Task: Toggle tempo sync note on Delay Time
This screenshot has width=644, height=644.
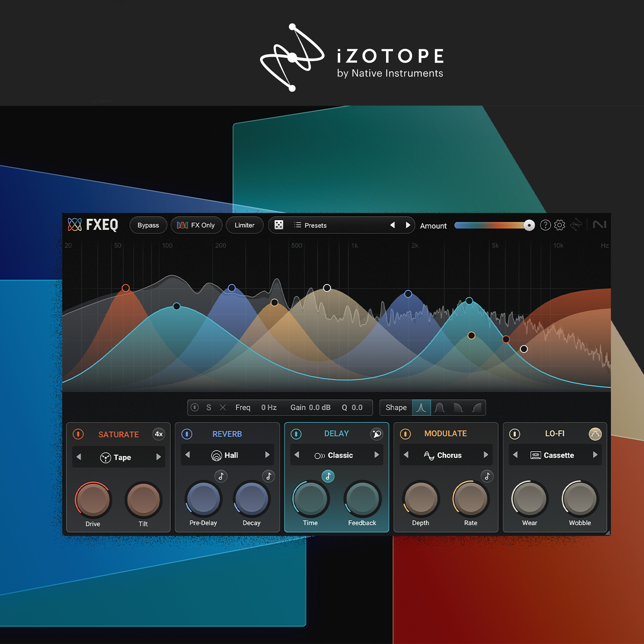Action: pos(328,476)
